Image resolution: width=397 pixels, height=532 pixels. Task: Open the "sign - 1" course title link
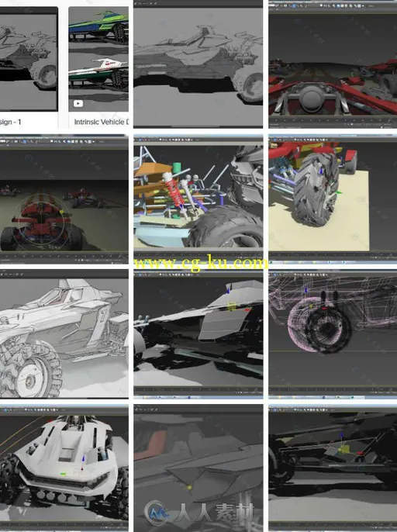11,122
